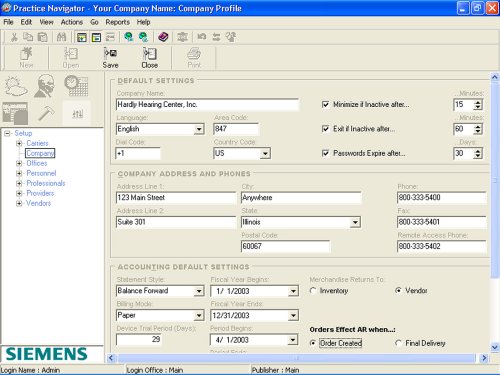Click the Paste clipboard icon
Image resolution: width=500 pixels, height=375 pixels.
(x=43, y=37)
